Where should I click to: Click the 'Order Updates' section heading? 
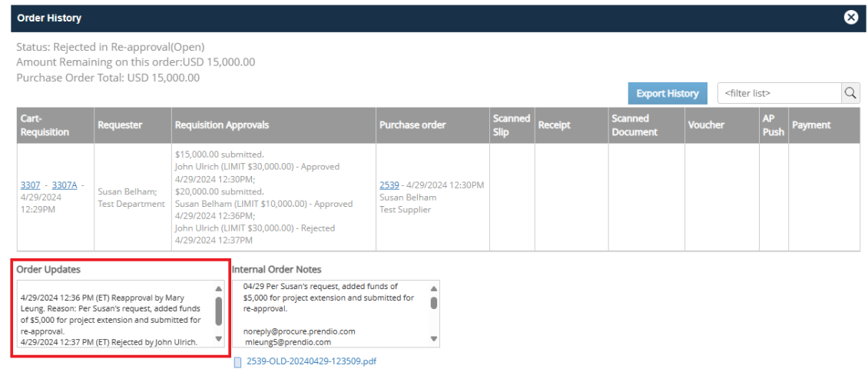click(x=48, y=269)
